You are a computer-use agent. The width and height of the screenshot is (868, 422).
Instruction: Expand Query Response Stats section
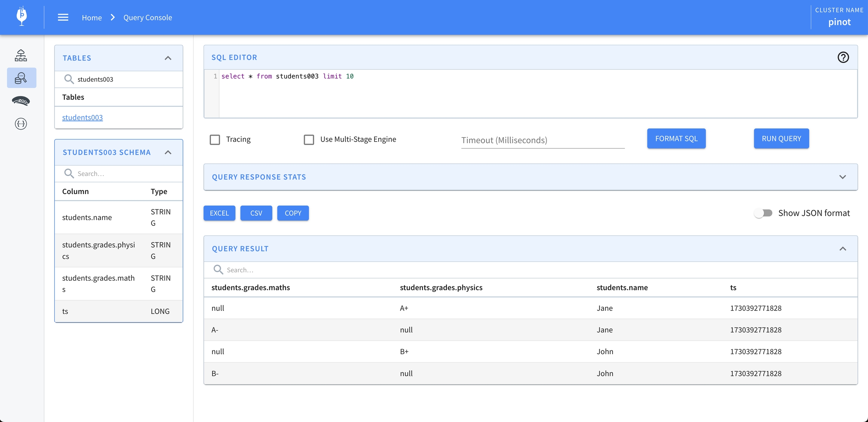842,177
